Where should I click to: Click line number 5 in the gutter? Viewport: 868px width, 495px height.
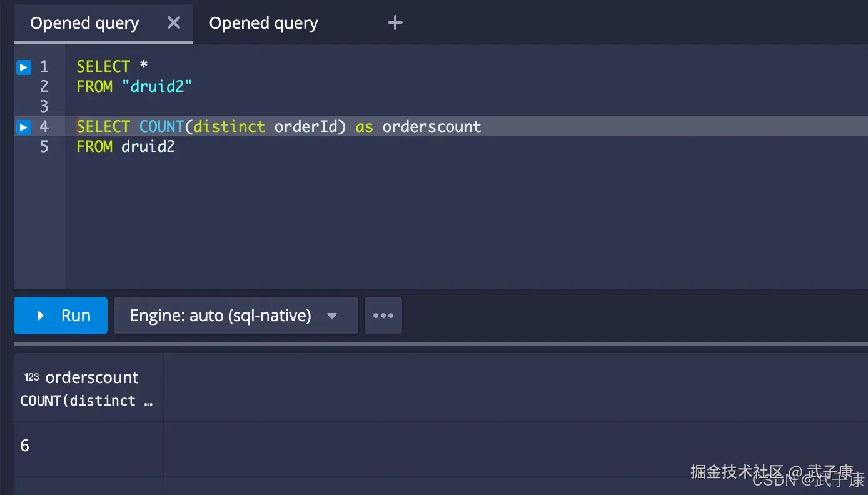pyautogui.click(x=44, y=147)
